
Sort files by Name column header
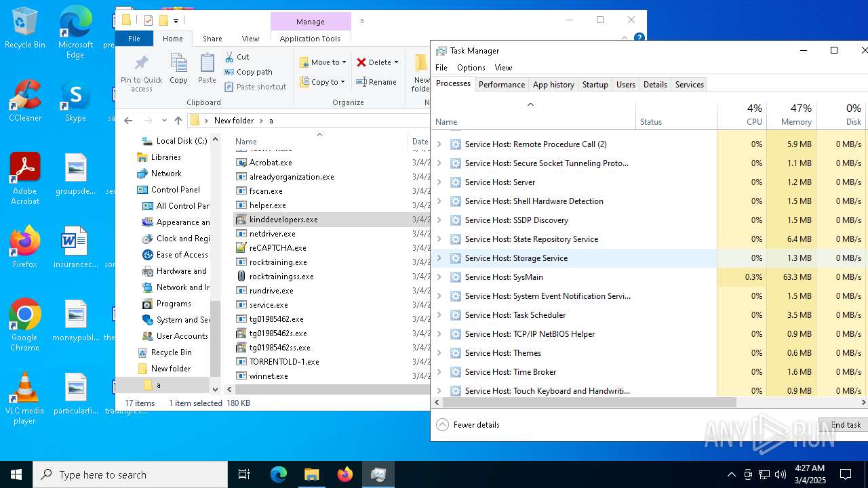point(319,142)
